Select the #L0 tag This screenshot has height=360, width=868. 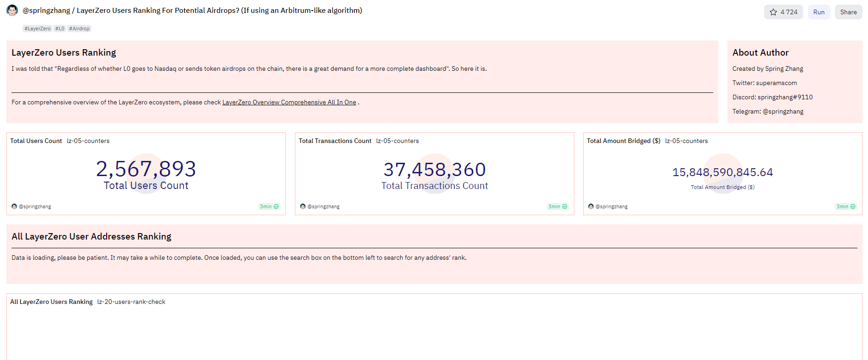pyautogui.click(x=60, y=29)
